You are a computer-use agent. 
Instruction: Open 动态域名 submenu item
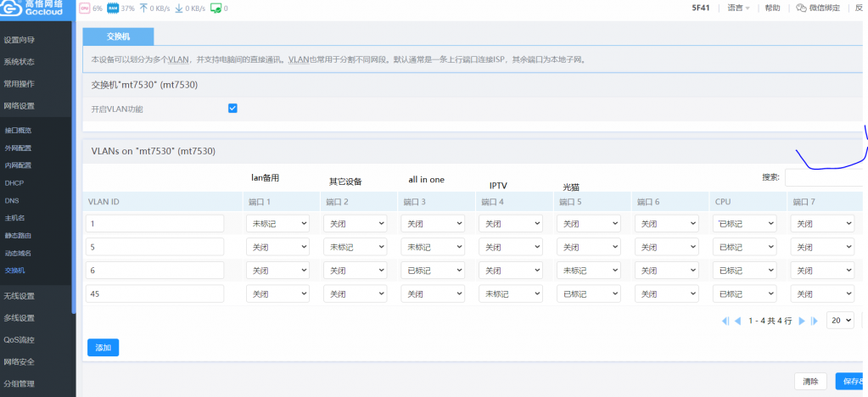18,253
